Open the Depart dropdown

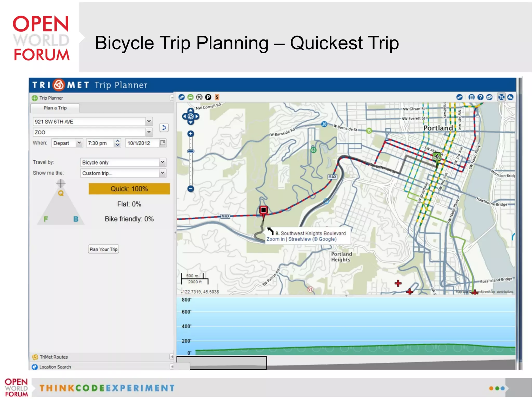pos(79,143)
